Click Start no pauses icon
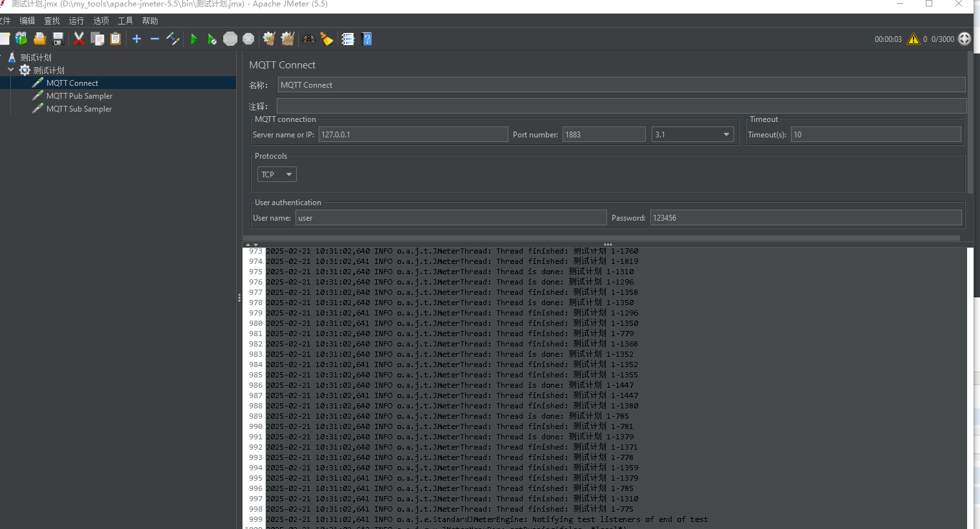 tap(212, 39)
